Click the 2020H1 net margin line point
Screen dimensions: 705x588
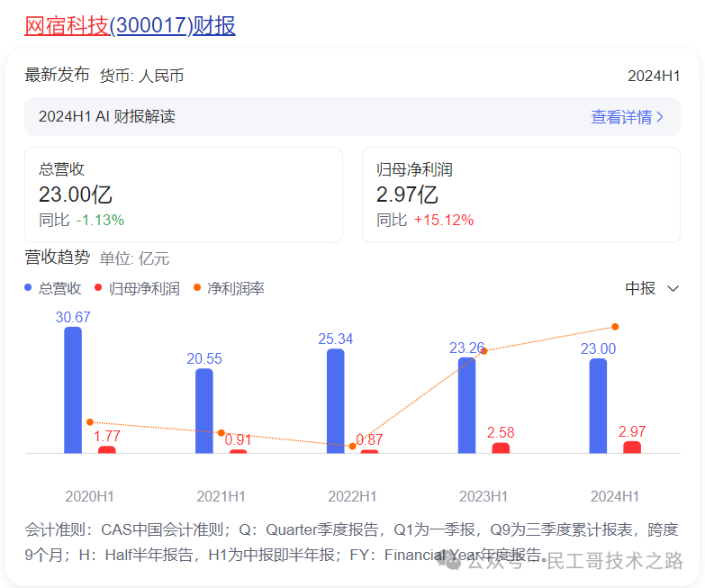pyautogui.click(x=90, y=422)
